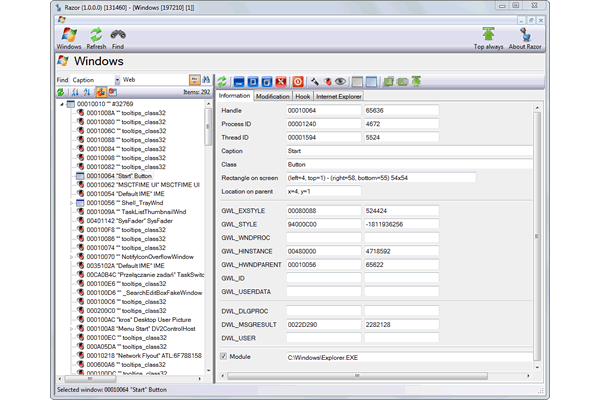This screenshot has width=600, height=400.
Task: Click the tree horizontal scrollbar thumb
Action: pyautogui.click(x=90, y=379)
